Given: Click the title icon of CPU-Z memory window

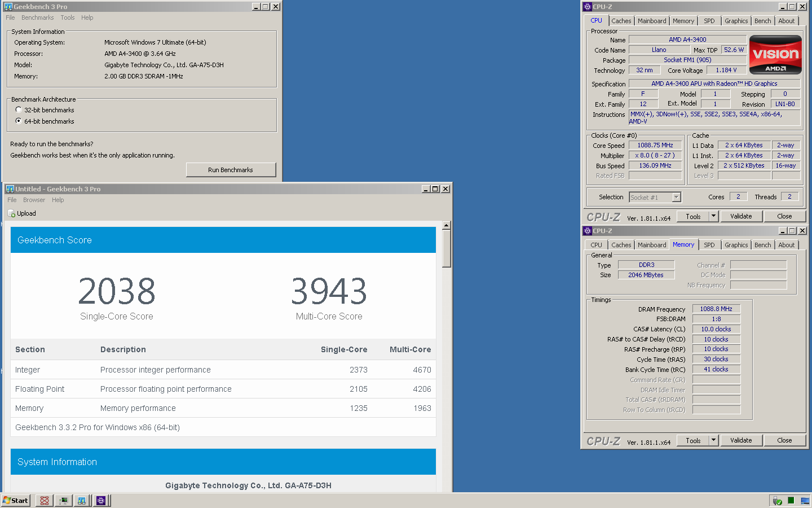Looking at the screenshot, I should click(x=588, y=231).
